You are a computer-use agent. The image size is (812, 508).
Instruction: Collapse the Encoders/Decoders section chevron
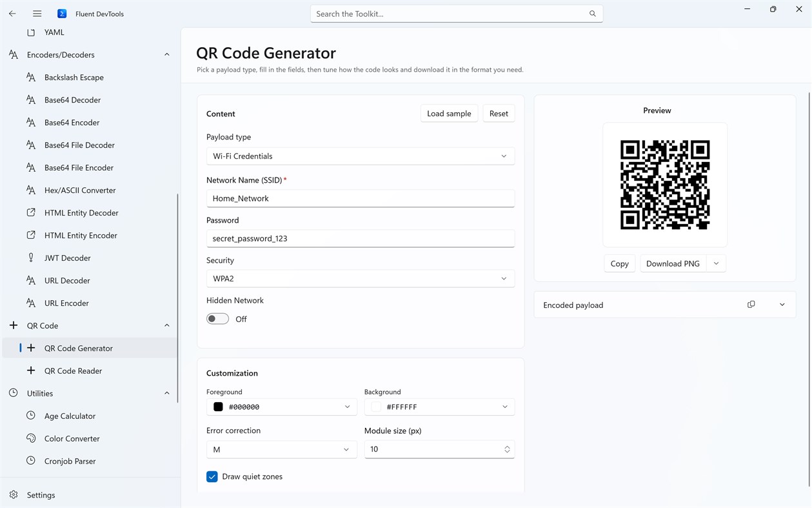click(167, 55)
